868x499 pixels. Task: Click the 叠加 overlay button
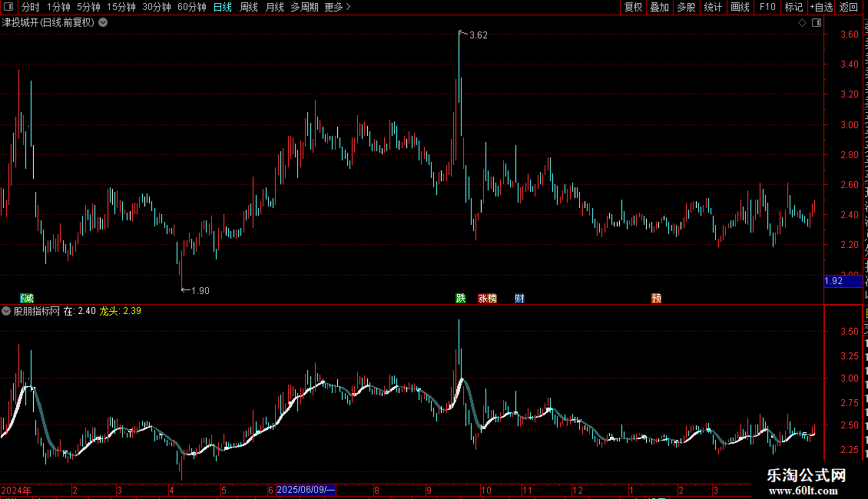pos(659,7)
